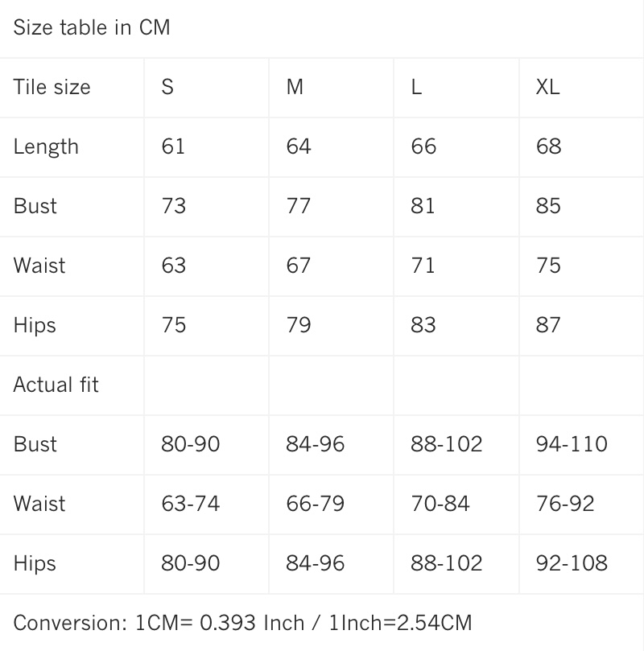Click Bust measurement 81 for size L
The width and height of the screenshot is (644, 651).
(x=423, y=206)
